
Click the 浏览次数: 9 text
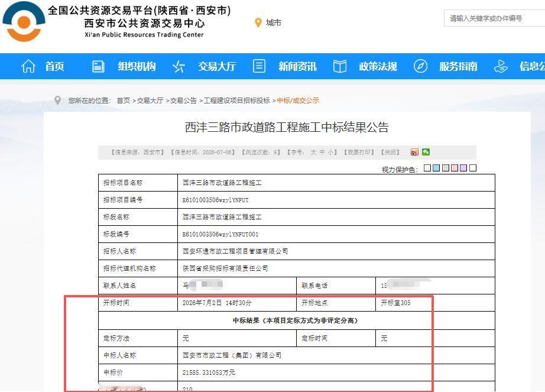coord(261,152)
